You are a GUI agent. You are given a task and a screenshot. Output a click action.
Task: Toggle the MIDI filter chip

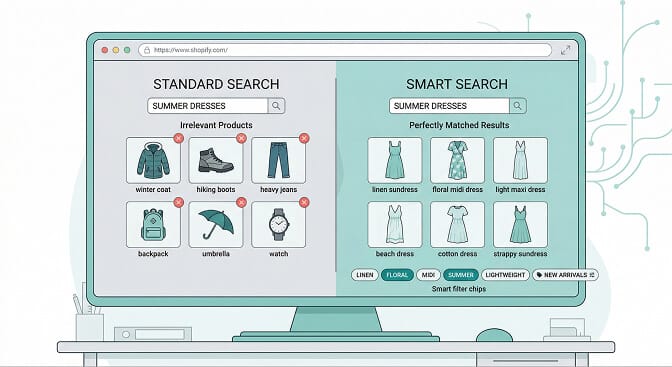tap(428, 275)
